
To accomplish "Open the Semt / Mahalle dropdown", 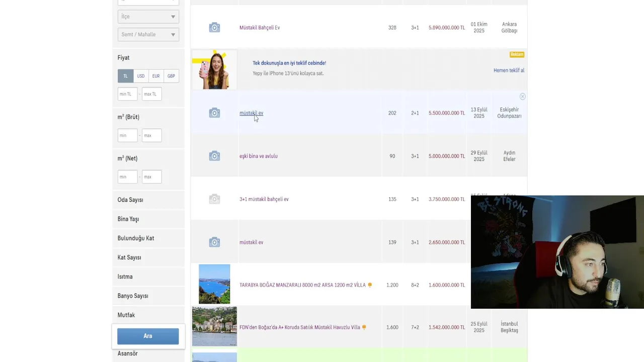I will 148,35.
